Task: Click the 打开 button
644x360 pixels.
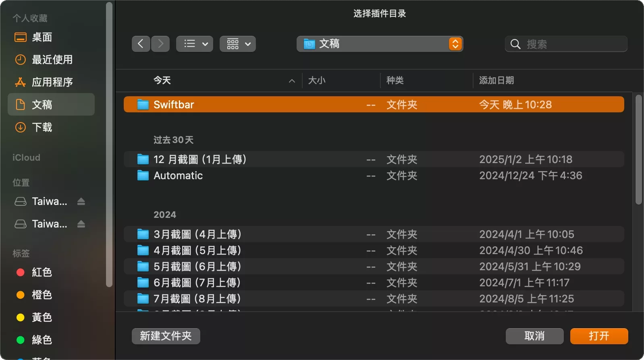Action: click(x=599, y=336)
